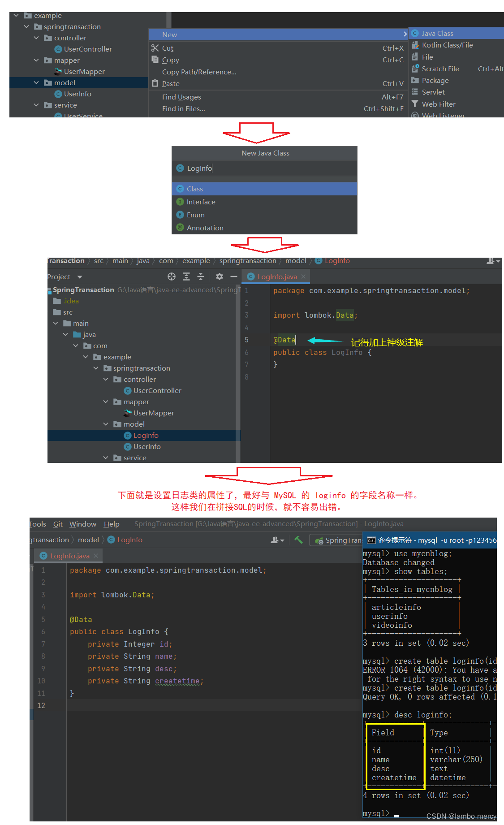This screenshot has width=504, height=825.
Task: Select Enum in New Java Class dialog
Action: click(x=264, y=215)
